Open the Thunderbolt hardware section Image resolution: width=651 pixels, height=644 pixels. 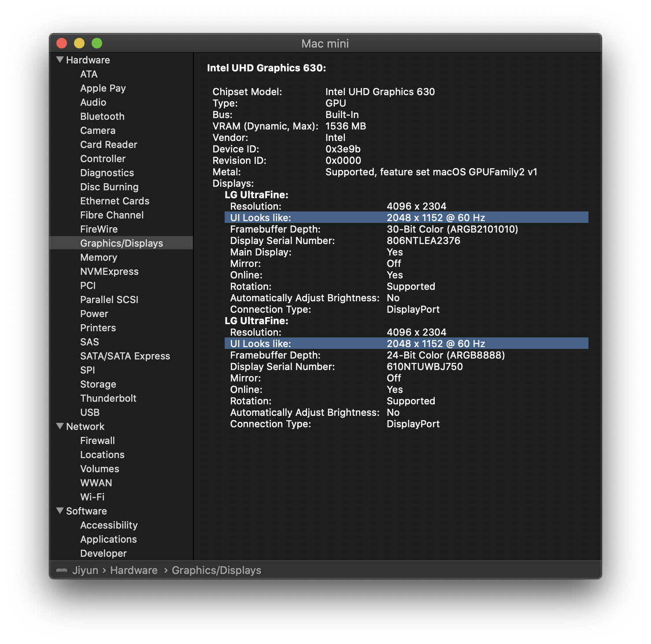tap(108, 398)
